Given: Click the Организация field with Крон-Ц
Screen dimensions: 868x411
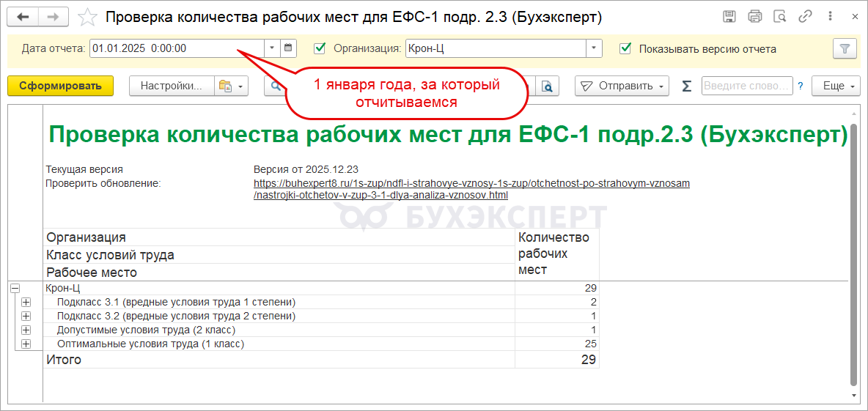Looking at the screenshot, I should [496, 48].
